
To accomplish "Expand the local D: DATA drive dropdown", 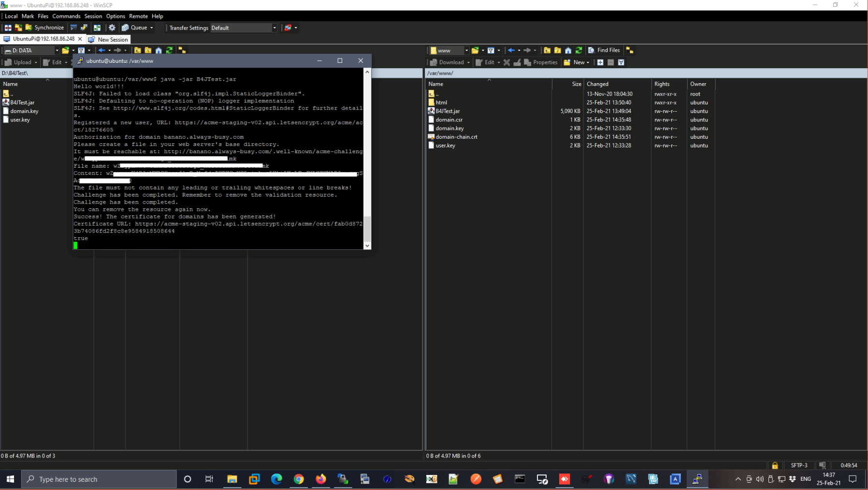I will point(57,50).
